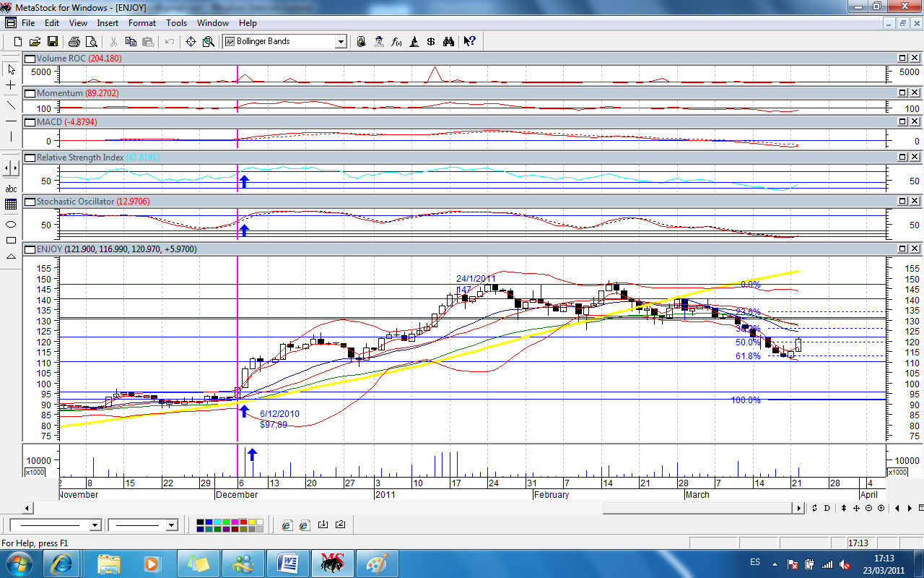Open the File menu
This screenshot has width=924, height=578.
(28, 23)
